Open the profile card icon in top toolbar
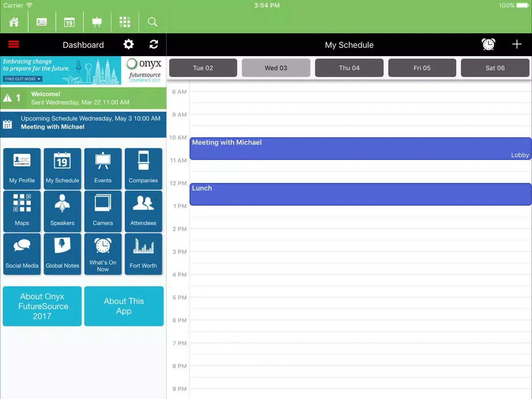Screen dimensions: 532x399 pos(42,22)
